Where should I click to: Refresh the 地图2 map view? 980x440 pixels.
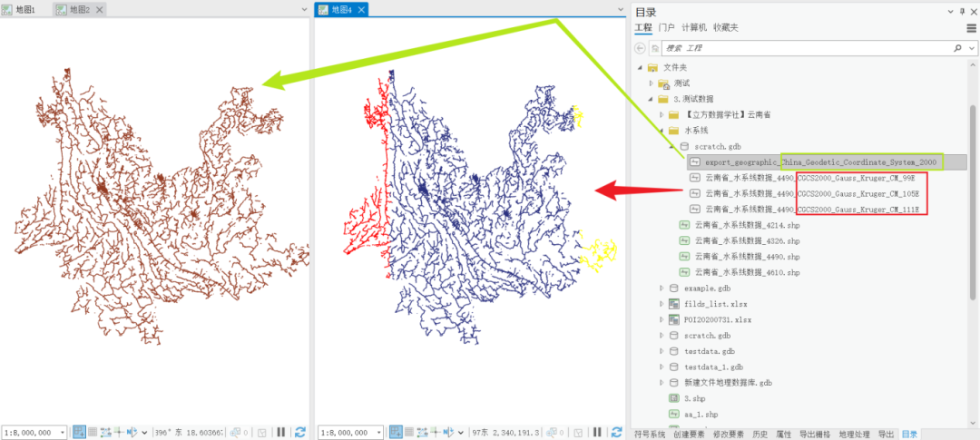click(x=300, y=432)
